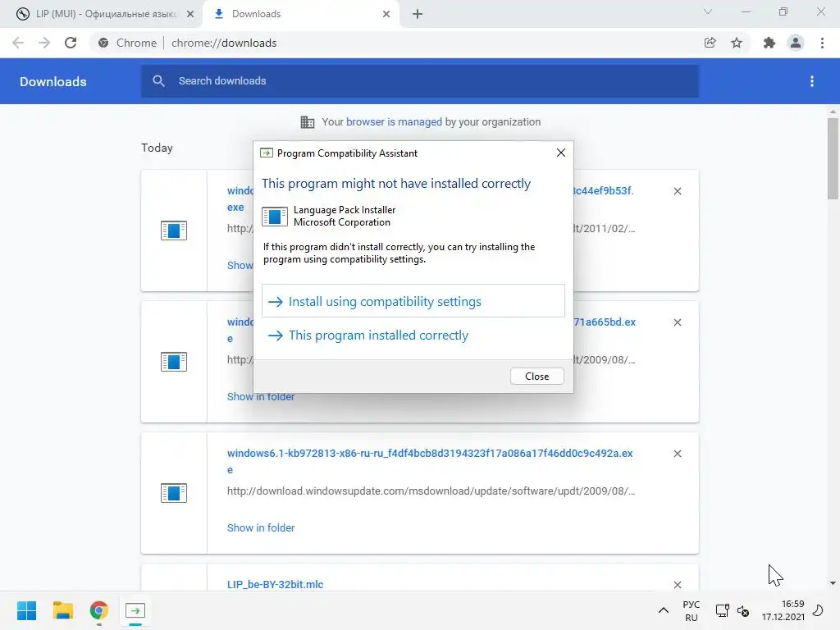Click the scrollbar down arrow
This screenshot has width=840, height=630.
point(833,583)
